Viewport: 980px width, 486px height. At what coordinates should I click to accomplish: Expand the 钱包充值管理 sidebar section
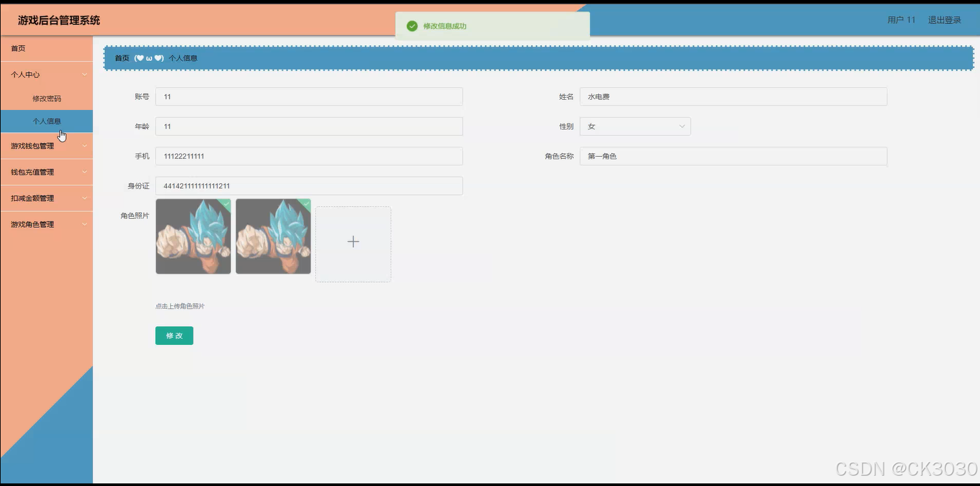(47, 172)
